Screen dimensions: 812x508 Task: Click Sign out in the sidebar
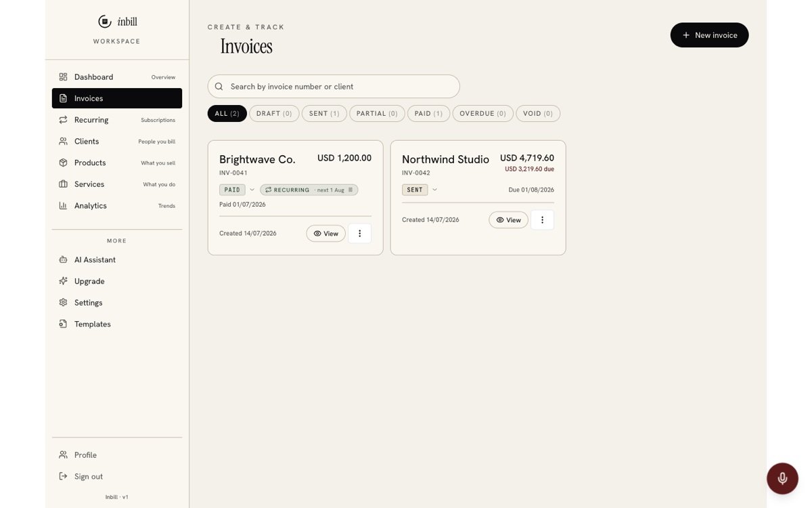point(117,477)
